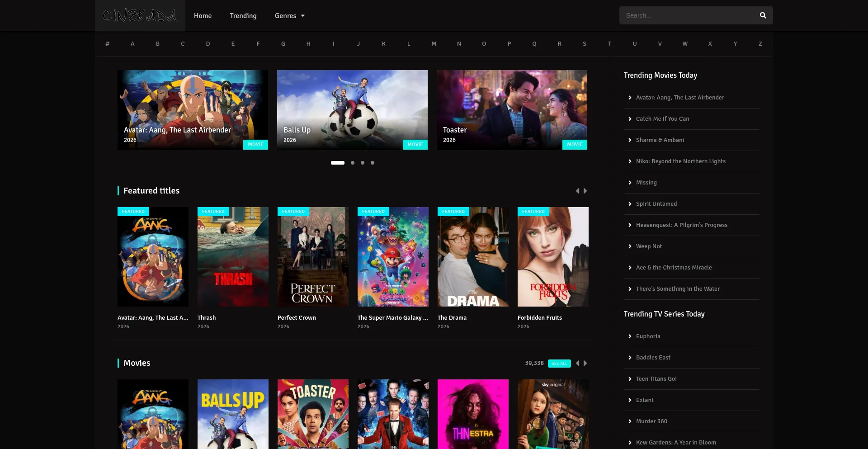Open Kew Gardens: A Year in Bloom
Image resolution: width=868 pixels, height=449 pixels.
676,443
